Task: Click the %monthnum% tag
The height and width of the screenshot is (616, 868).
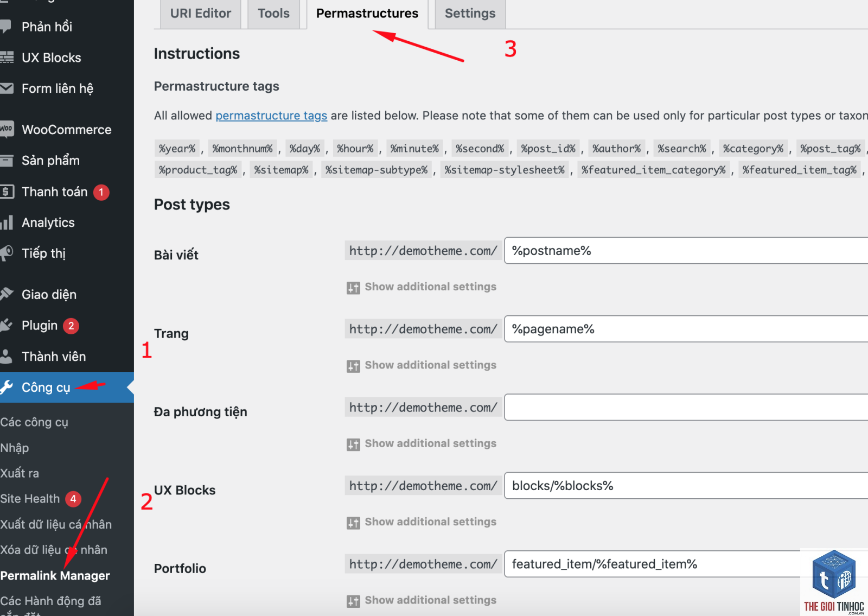Action: point(242,148)
